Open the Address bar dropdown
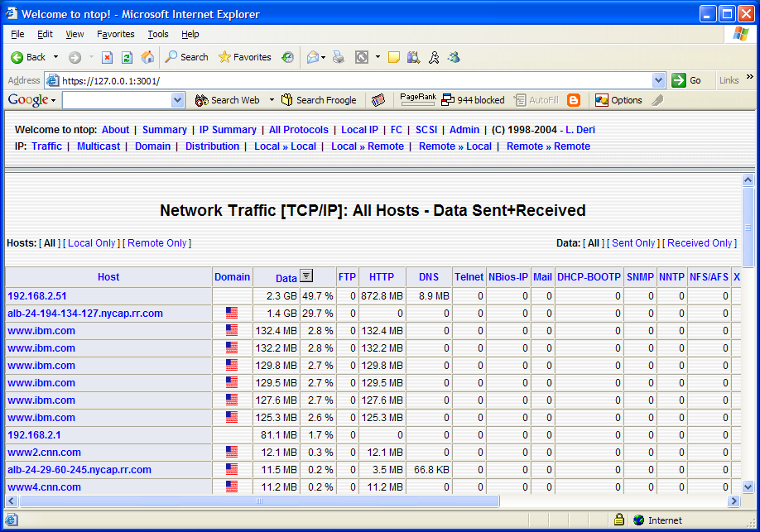760x532 pixels. [658, 80]
